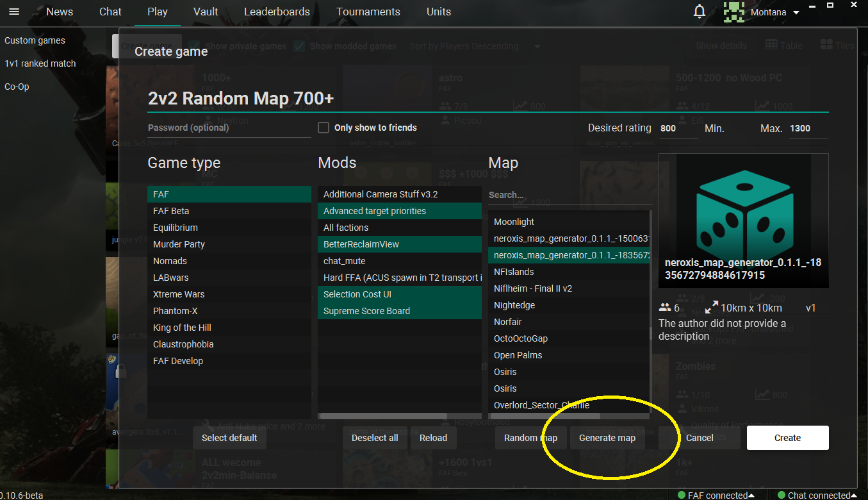Go to the Vault tab
The height and width of the screenshot is (500, 868).
(x=206, y=12)
